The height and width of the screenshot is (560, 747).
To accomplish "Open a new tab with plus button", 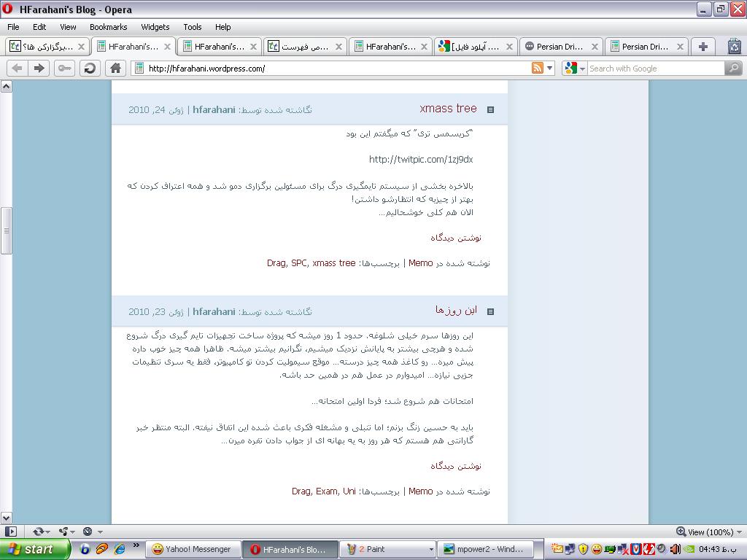I will (x=703, y=46).
